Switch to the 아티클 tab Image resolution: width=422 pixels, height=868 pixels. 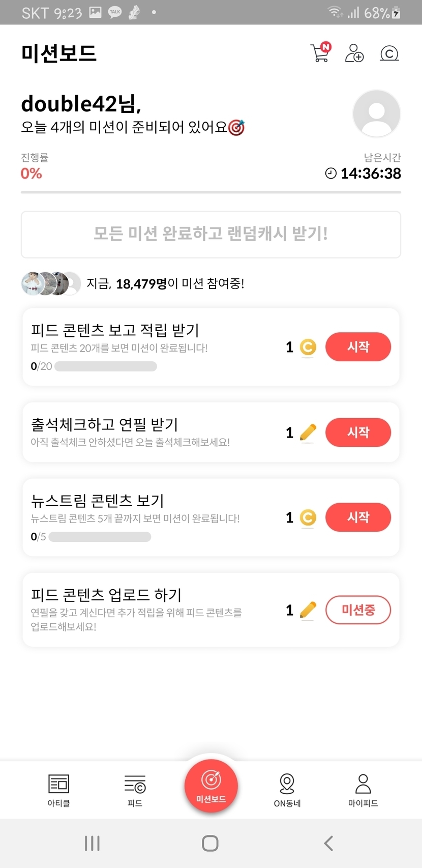[x=58, y=790]
